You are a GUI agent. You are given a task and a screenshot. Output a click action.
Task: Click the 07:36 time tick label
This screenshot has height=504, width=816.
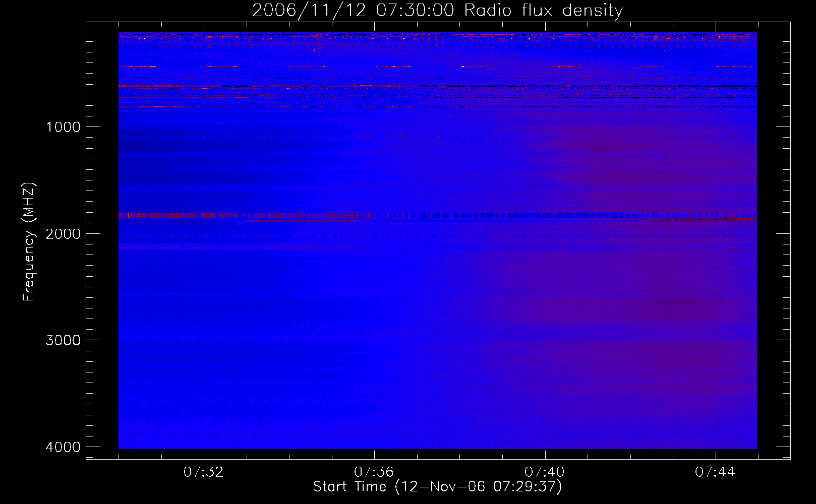click(374, 472)
